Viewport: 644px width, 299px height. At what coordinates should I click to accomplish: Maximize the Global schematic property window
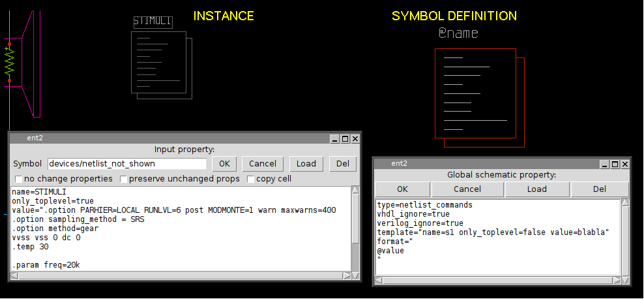pyautogui.click(x=615, y=164)
